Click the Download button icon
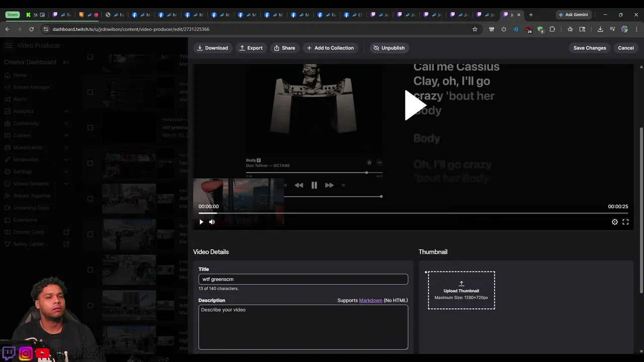 [200, 48]
